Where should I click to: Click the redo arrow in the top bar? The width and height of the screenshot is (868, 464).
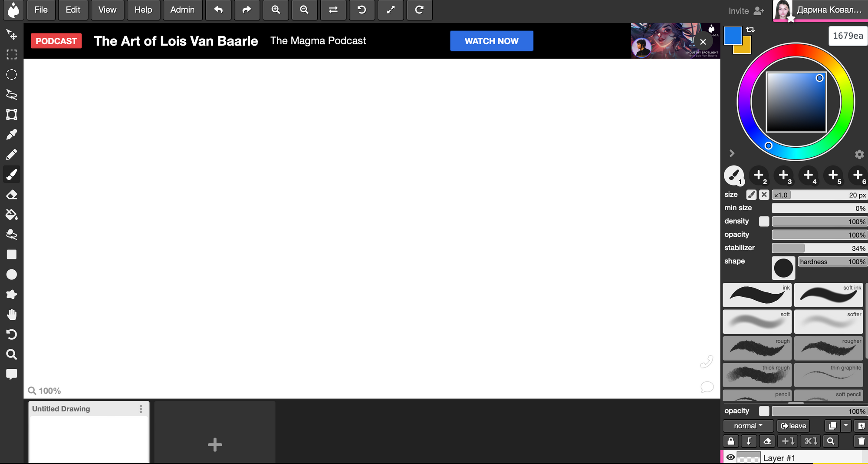247,10
